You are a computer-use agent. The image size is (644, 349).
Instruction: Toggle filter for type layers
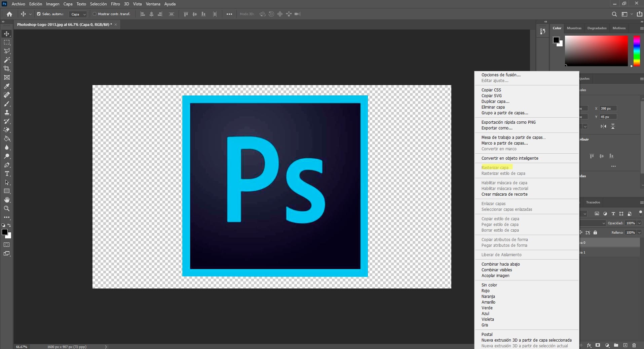tap(613, 214)
